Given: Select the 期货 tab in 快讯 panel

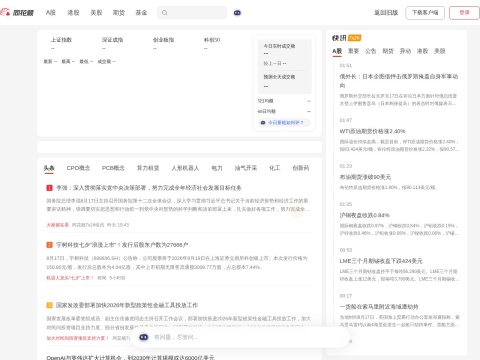Looking at the screenshot, I should pyautogui.click(x=388, y=51).
